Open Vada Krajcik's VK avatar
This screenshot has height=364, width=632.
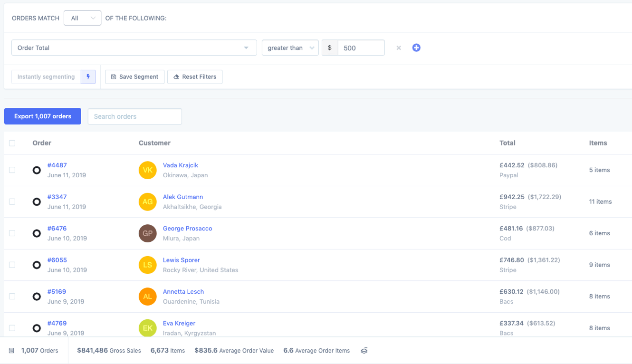147,170
